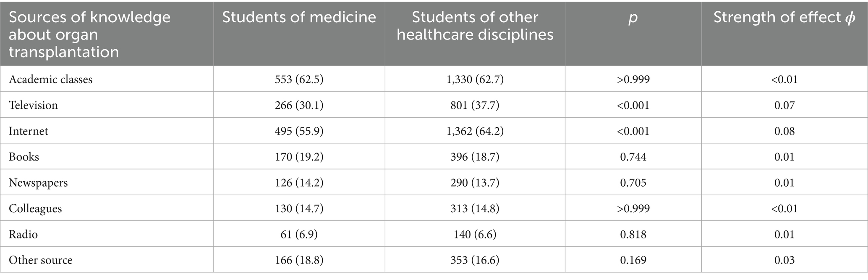Select the 'Academic classes' row label
Screen dimensions: 868x280
pos(51,79)
